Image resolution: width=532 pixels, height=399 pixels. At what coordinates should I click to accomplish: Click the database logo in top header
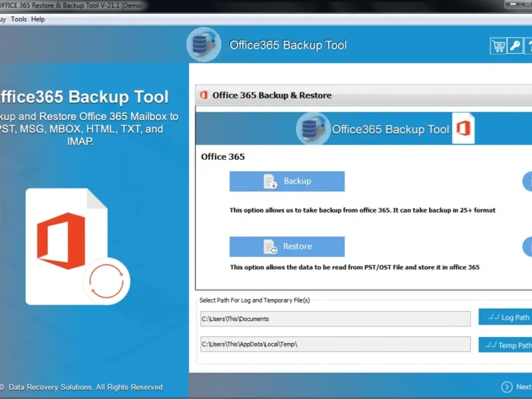(x=203, y=45)
